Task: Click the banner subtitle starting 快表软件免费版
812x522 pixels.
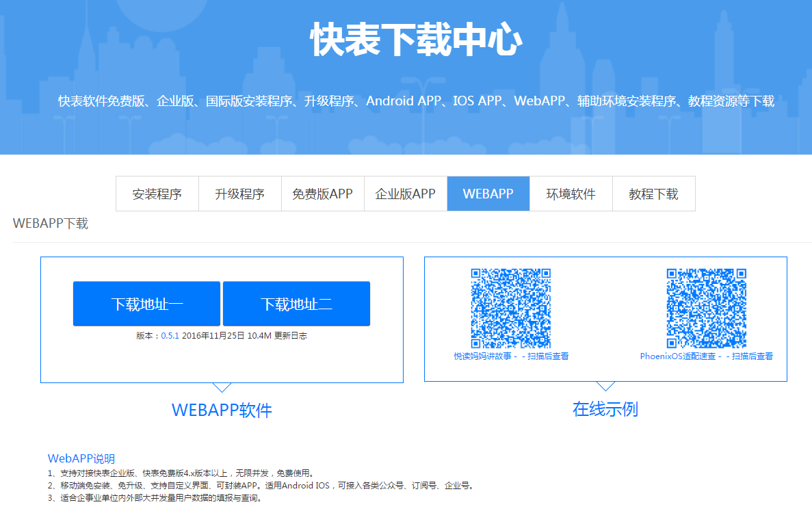Action: (x=417, y=101)
